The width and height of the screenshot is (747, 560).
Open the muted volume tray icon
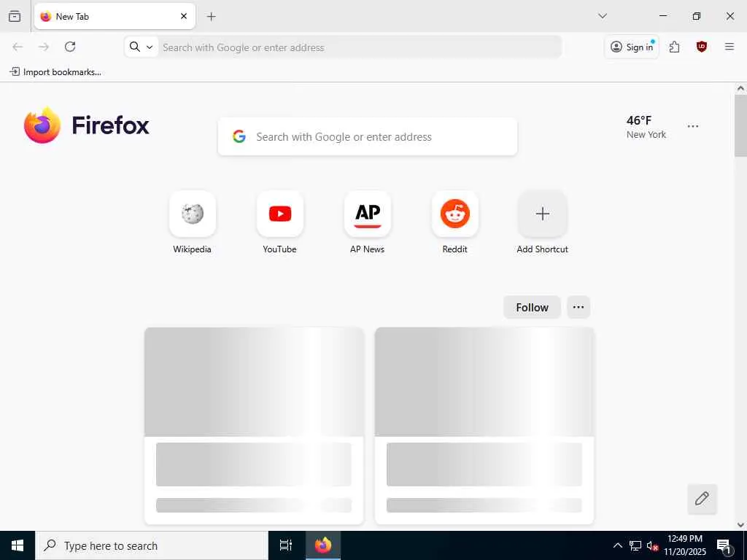pyautogui.click(x=652, y=545)
